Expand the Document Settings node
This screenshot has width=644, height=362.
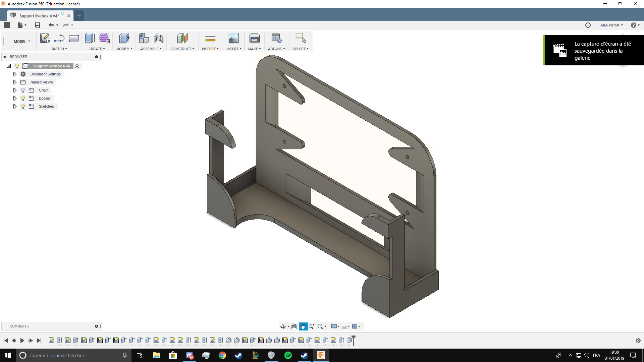tap(15, 74)
